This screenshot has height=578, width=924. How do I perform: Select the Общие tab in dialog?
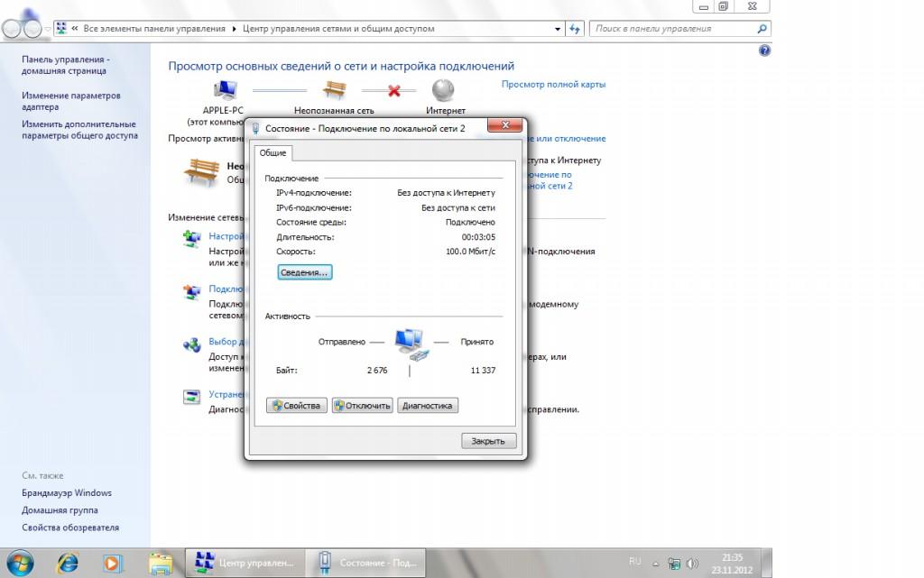273,152
